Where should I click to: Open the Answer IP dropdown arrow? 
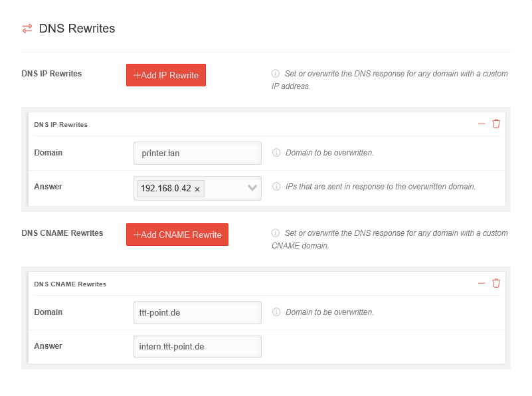(x=252, y=188)
